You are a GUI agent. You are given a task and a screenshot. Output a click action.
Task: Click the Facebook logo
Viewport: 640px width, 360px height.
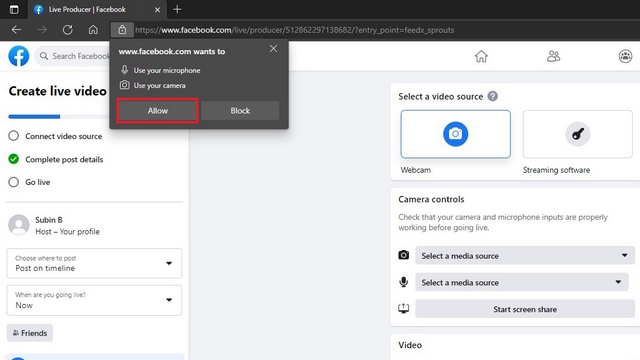point(19,56)
